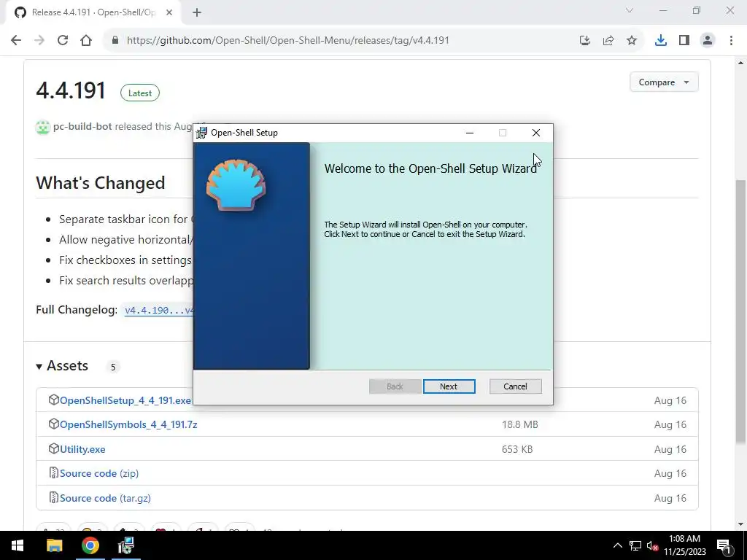Open a new browser tab
This screenshot has width=747, height=560.
click(197, 13)
